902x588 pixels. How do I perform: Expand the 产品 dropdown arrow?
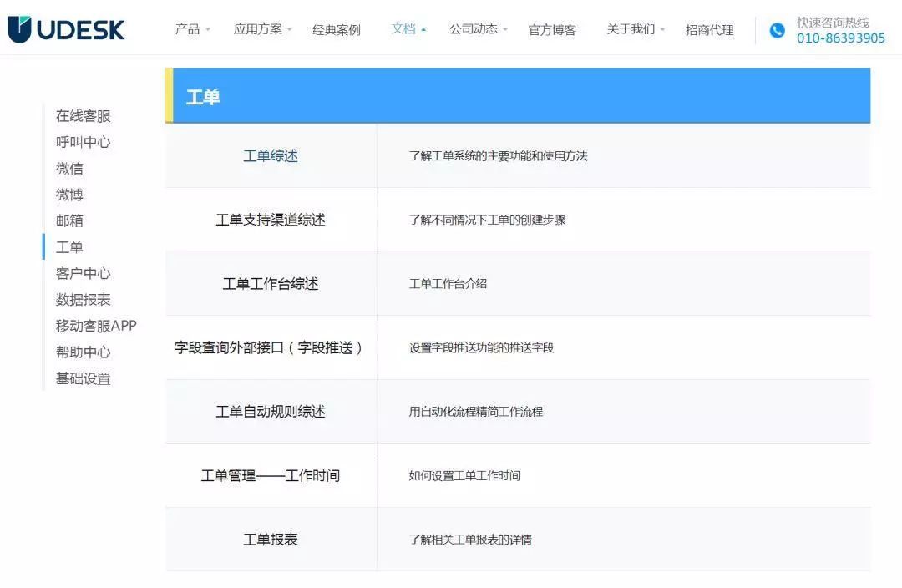pyautogui.click(x=208, y=29)
